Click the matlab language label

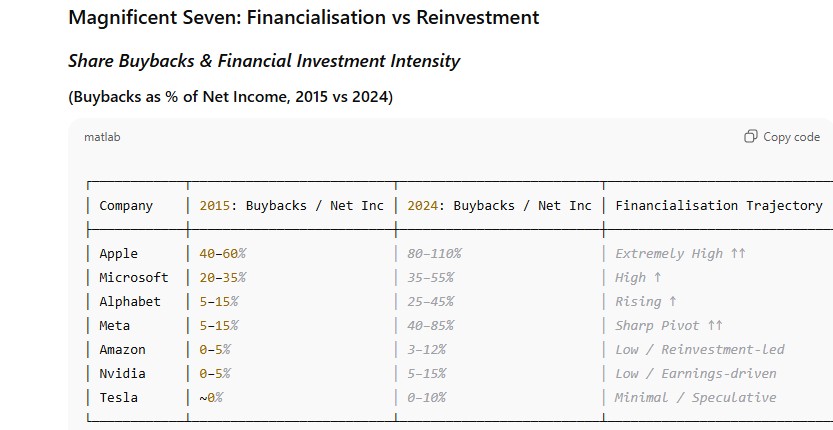(x=102, y=137)
